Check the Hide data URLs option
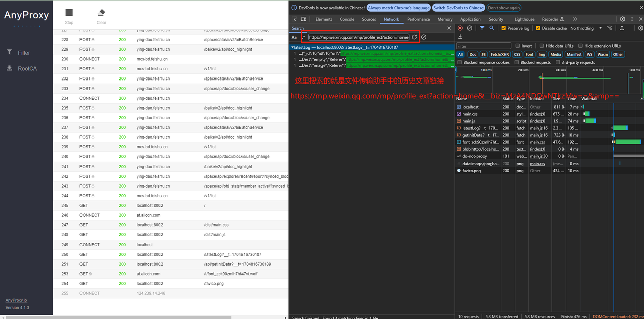Viewport: 644px width, 319px height. (x=542, y=46)
